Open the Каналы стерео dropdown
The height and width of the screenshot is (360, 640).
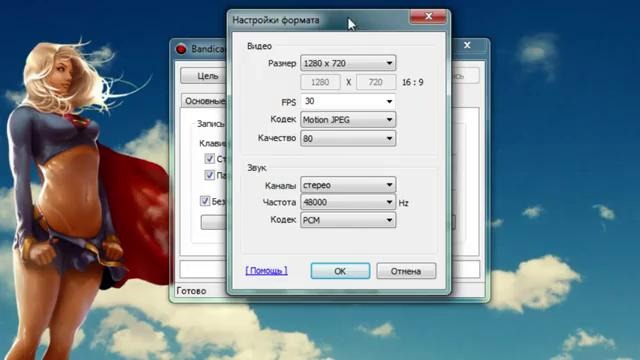click(348, 185)
